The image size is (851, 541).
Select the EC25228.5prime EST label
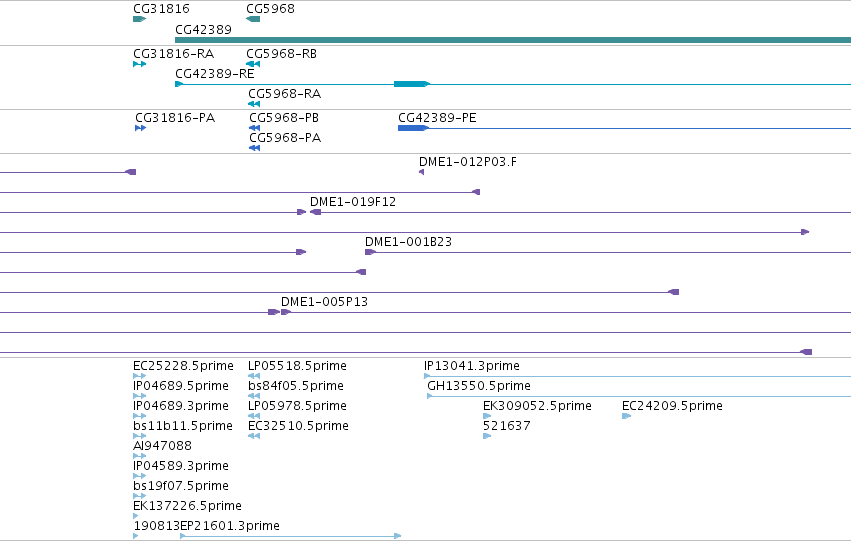(x=183, y=366)
